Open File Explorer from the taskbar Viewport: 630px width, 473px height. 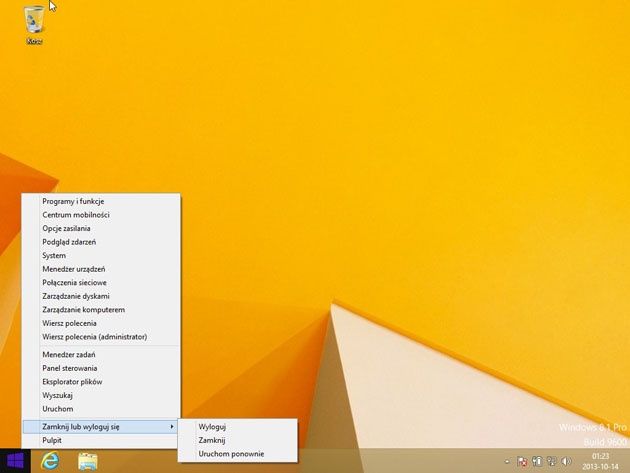(87, 461)
